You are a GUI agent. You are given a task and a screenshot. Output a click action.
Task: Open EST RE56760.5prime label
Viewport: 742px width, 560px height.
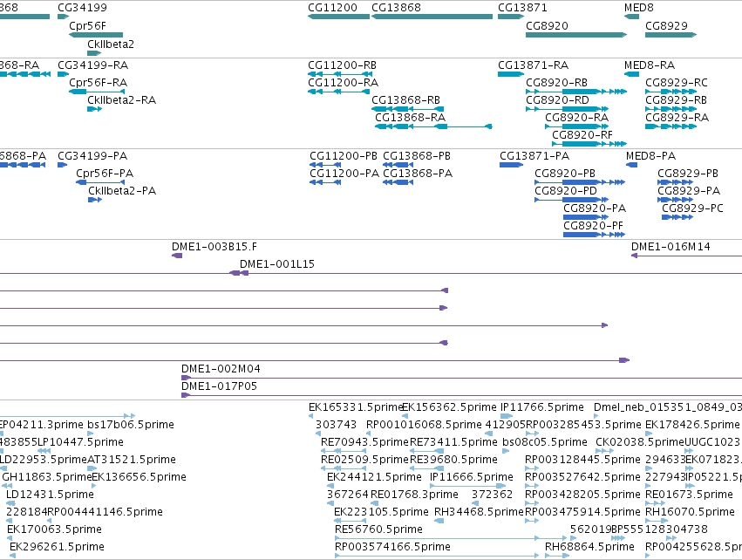pos(379,529)
